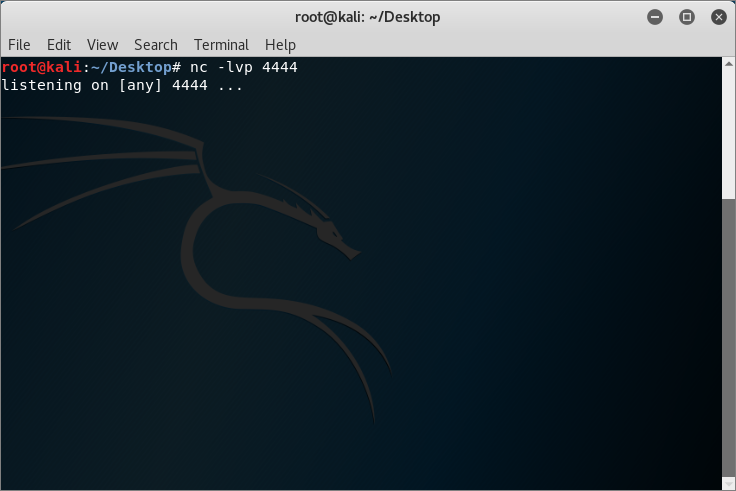The width and height of the screenshot is (736, 491).
Task: Open the View menu
Action: [102, 45]
